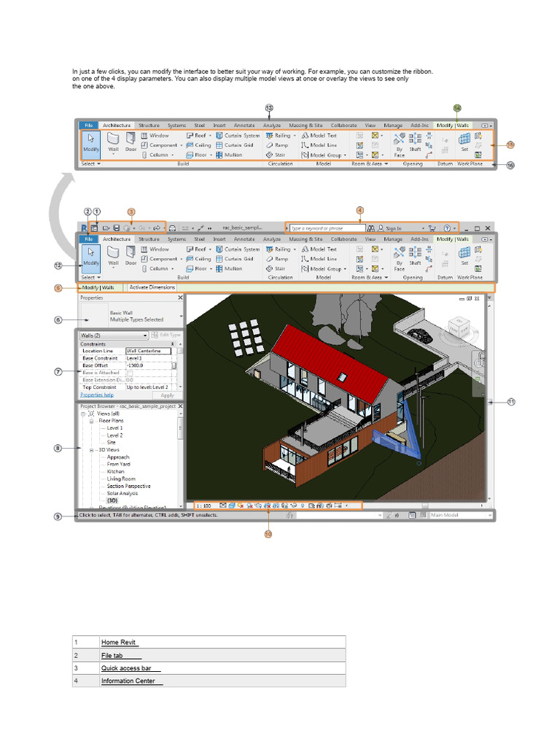Click the Save disk icon in Quick Access toolbar

click(x=116, y=228)
